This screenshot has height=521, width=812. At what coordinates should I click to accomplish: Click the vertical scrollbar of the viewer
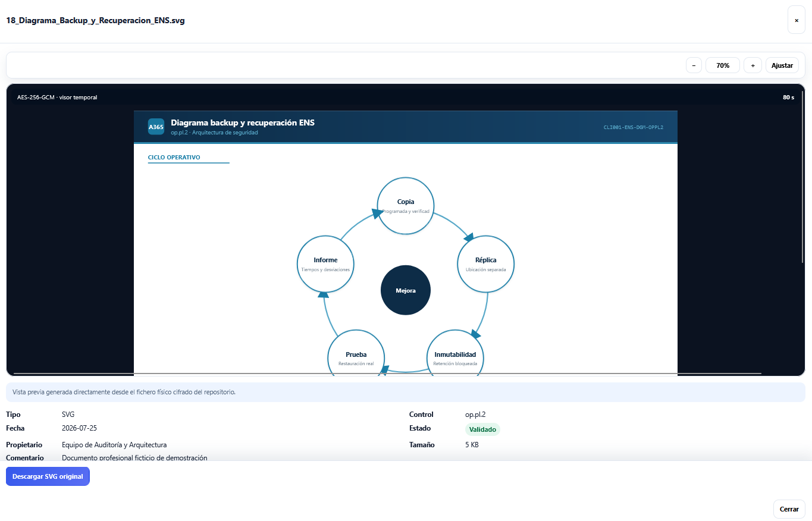(x=802, y=177)
